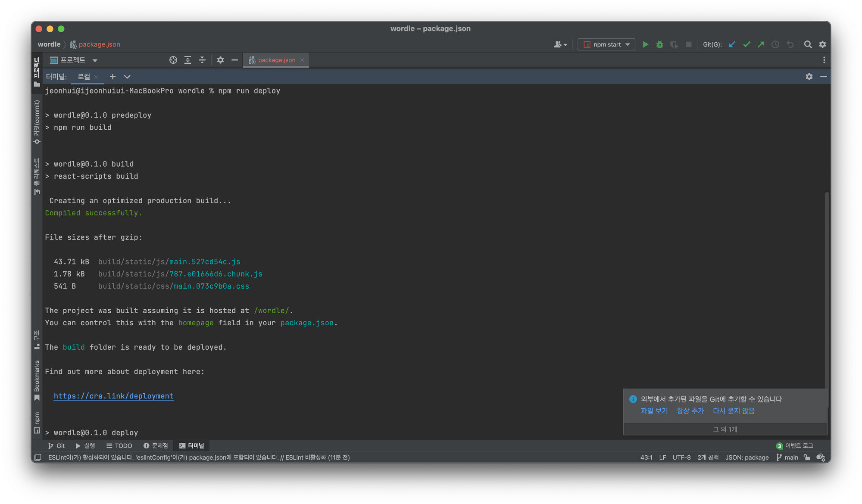Viewport: 862px width, 504px height.
Task: Open the Git tool window tab
Action: coord(56,446)
